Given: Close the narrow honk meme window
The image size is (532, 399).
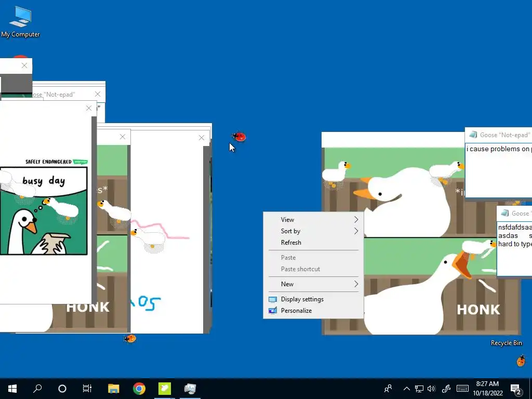Looking at the screenshot, I should tap(123, 137).
